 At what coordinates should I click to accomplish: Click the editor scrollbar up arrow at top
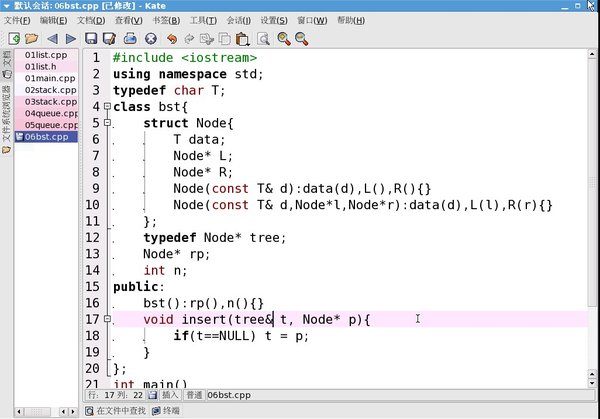(x=592, y=54)
